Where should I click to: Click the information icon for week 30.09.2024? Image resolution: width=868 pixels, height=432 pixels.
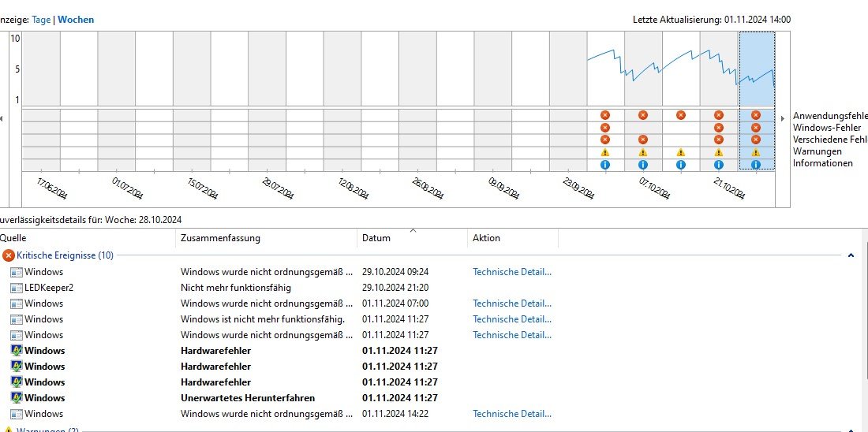(x=605, y=164)
